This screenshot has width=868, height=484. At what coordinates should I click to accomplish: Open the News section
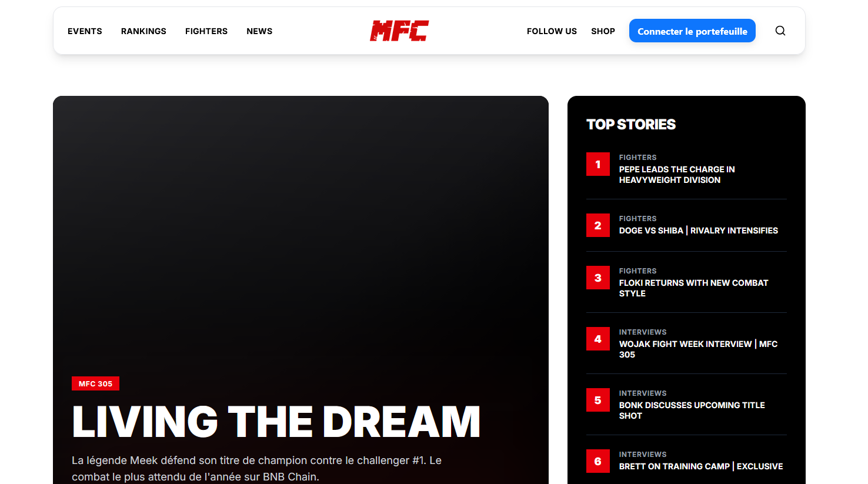pyautogui.click(x=259, y=31)
